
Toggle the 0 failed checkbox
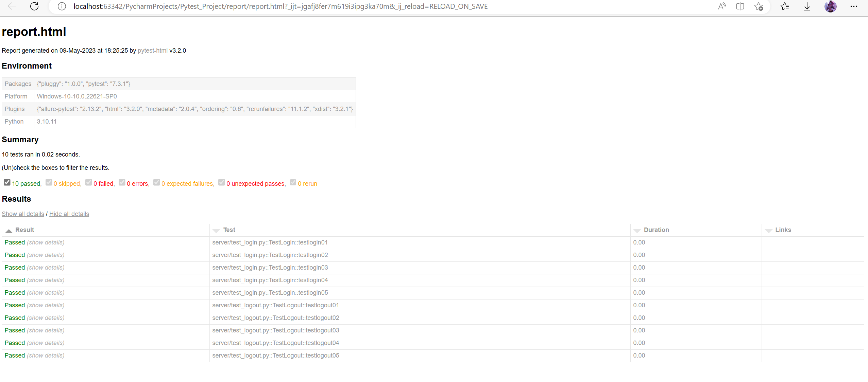tap(88, 182)
